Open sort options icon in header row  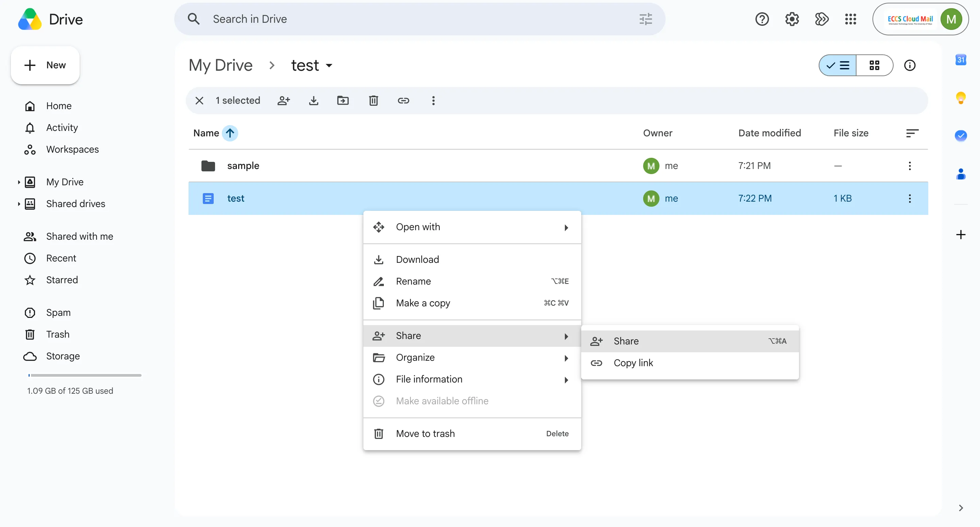[x=912, y=133]
